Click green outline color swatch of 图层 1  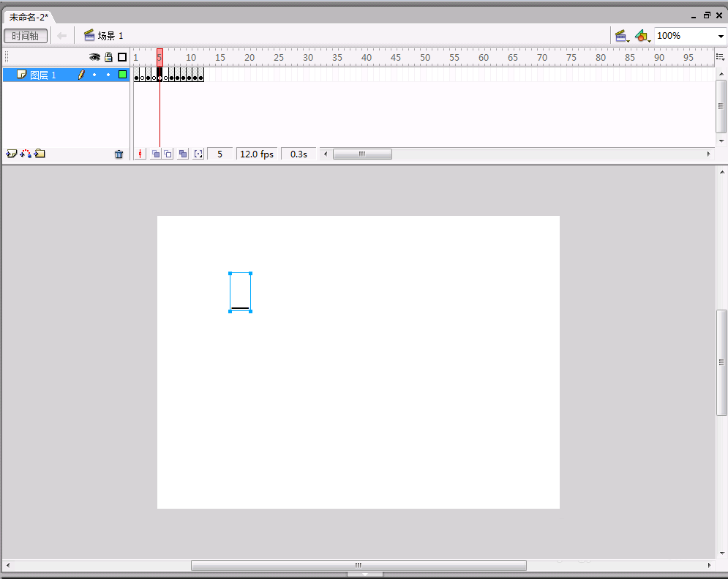(x=123, y=74)
